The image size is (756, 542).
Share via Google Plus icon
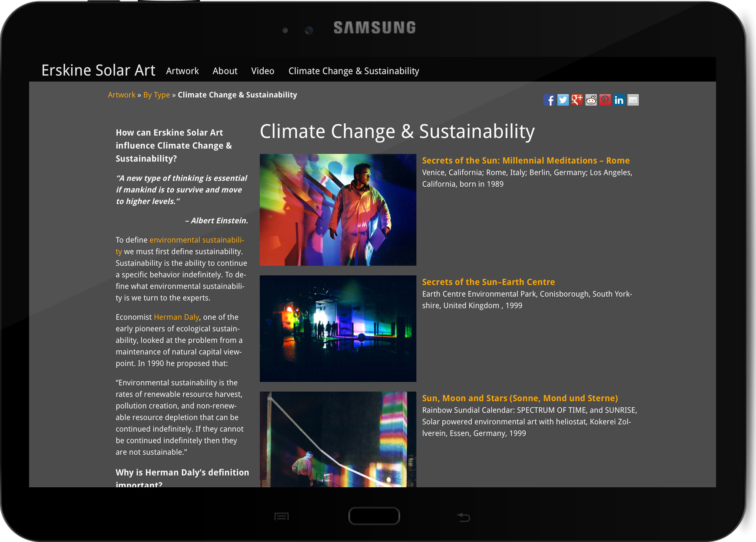[x=577, y=100]
